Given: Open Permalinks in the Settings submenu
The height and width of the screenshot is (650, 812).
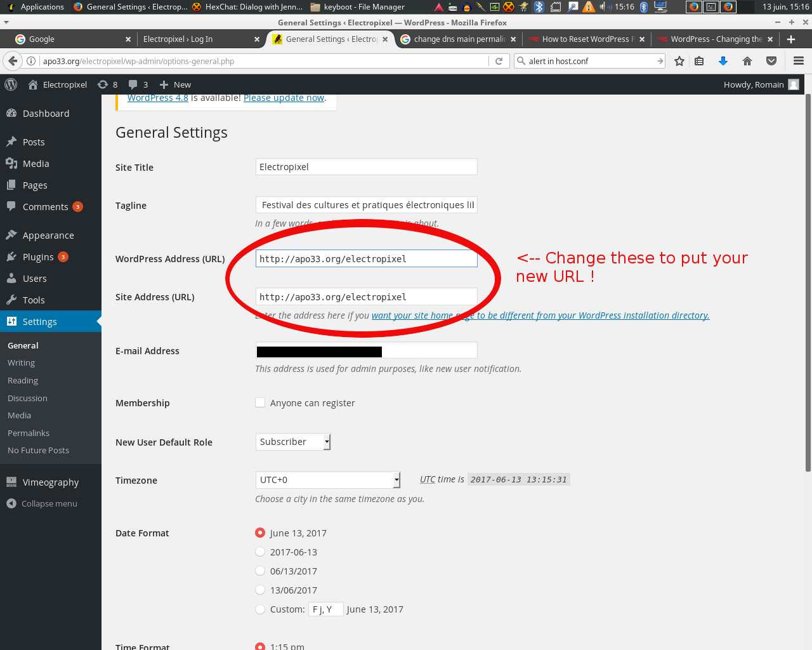Looking at the screenshot, I should pyautogui.click(x=29, y=433).
